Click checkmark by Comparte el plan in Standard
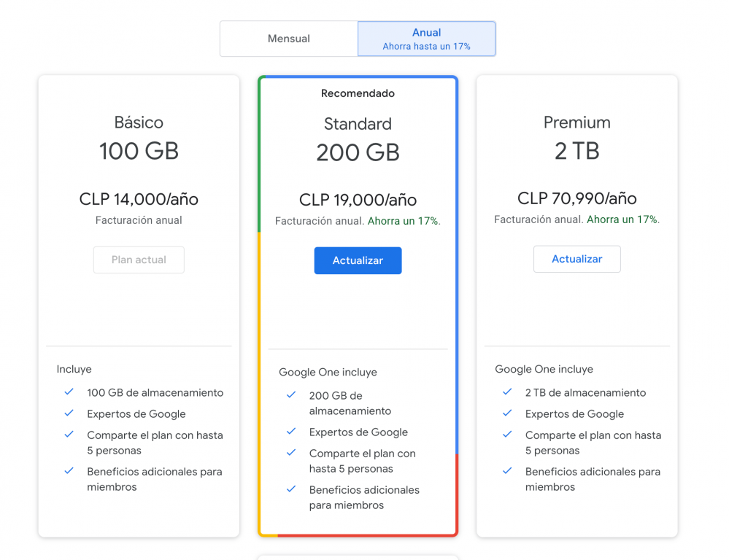The image size is (729, 560). click(291, 453)
